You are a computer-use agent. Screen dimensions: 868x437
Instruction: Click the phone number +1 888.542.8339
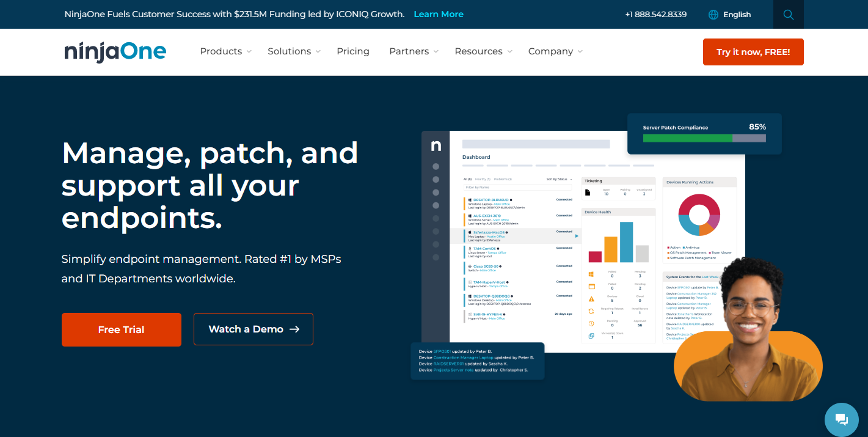point(656,15)
